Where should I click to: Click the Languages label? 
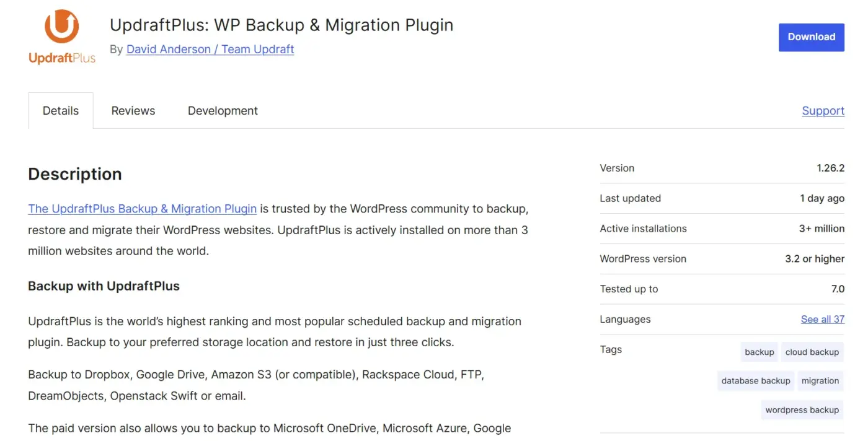(625, 320)
